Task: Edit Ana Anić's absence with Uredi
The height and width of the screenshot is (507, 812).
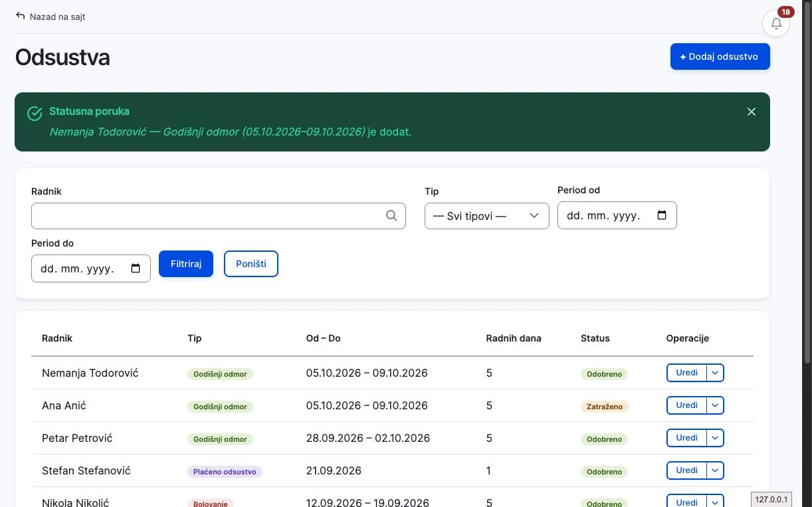Action: [x=686, y=405]
